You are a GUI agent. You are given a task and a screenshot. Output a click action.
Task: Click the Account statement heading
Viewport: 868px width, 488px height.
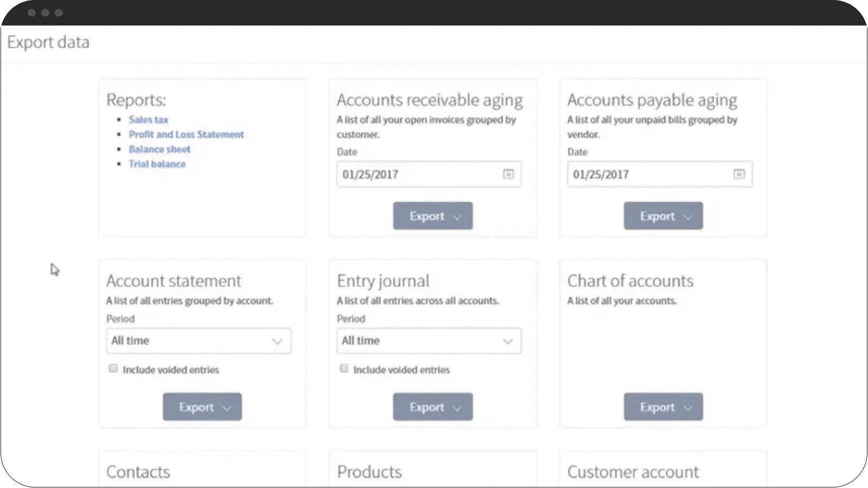(174, 281)
